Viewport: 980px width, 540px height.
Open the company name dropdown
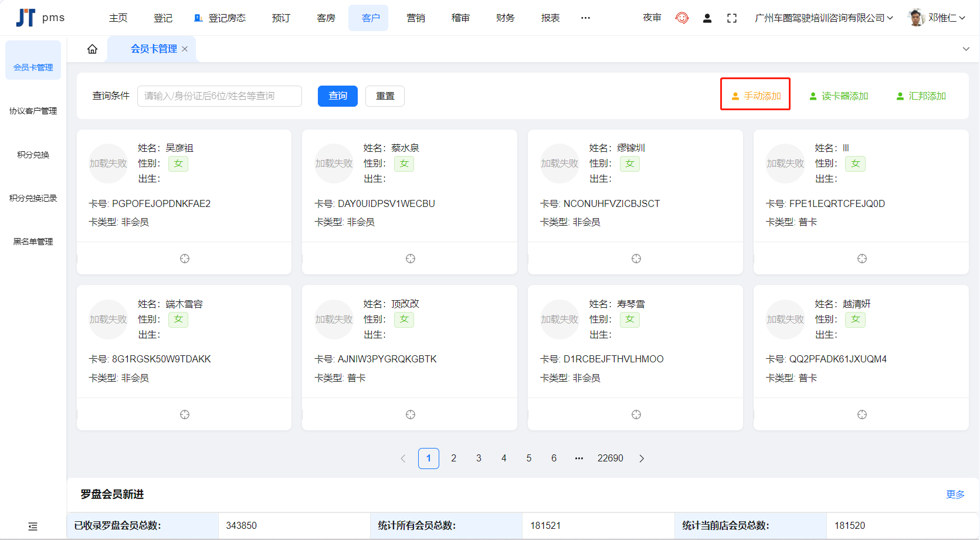point(823,18)
